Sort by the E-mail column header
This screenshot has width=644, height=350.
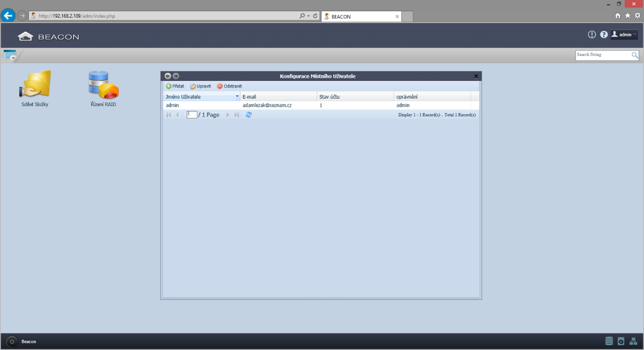[x=278, y=96]
